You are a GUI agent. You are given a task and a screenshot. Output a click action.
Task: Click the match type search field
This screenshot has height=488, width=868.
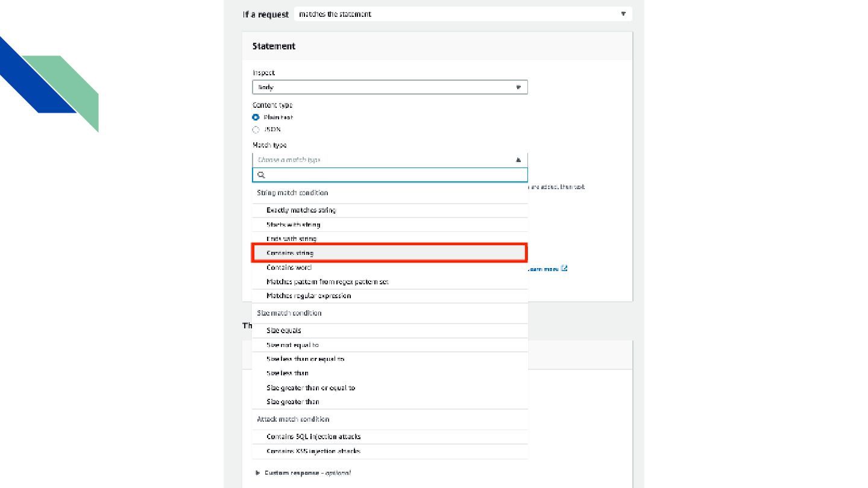(390, 175)
